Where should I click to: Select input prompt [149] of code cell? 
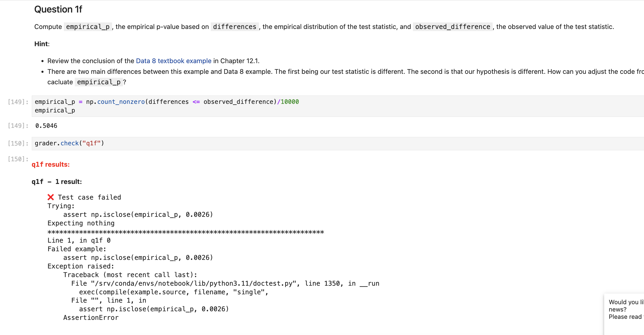click(x=18, y=102)
